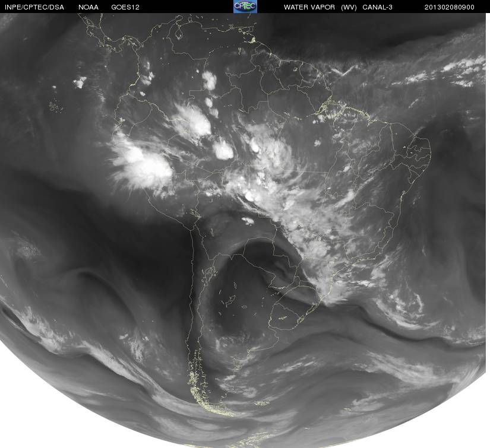Select the INPE/CPTEC/DSA header text

tap(34, 7)
